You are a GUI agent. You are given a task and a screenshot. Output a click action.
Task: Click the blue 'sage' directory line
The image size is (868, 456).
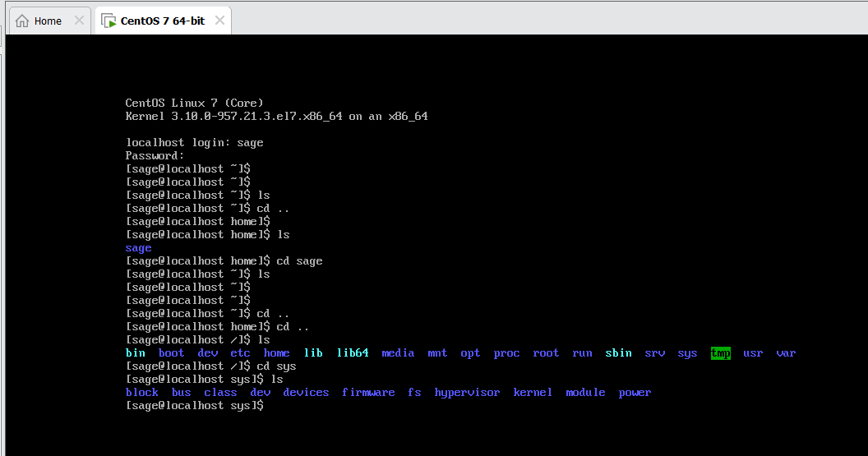[138, 248]
